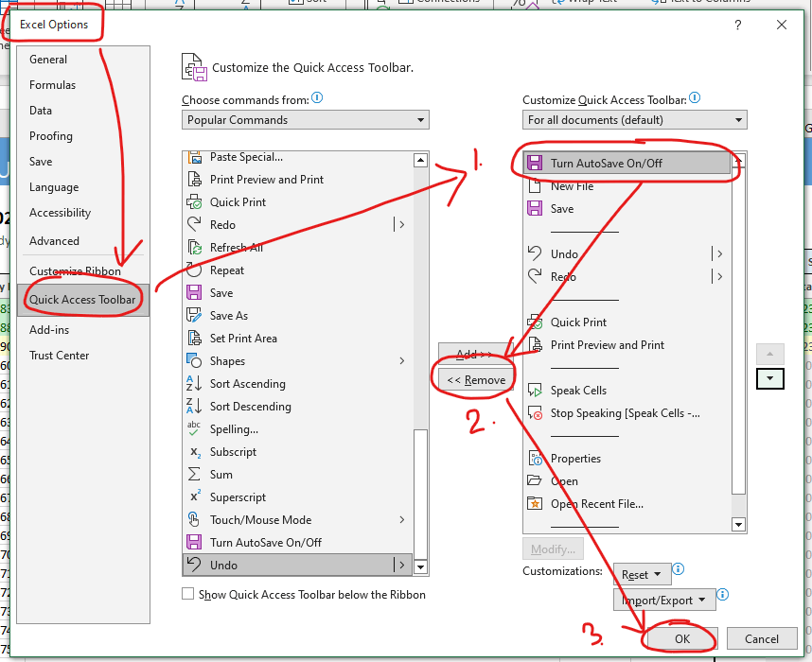Confirm changes with the OK button
This screenshot has width=812, height=662.
point(682,638)
